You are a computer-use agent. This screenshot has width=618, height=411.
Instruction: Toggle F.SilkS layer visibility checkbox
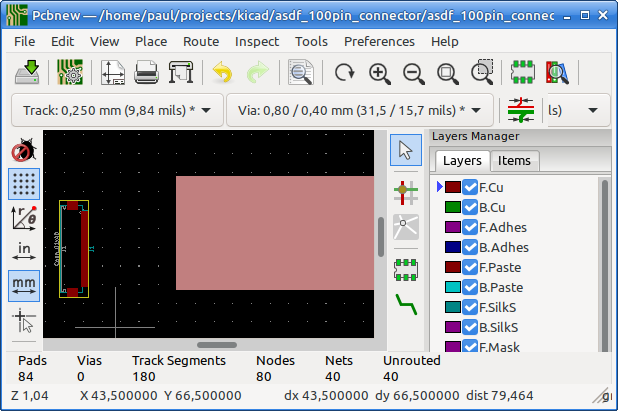tap(470, 307)
